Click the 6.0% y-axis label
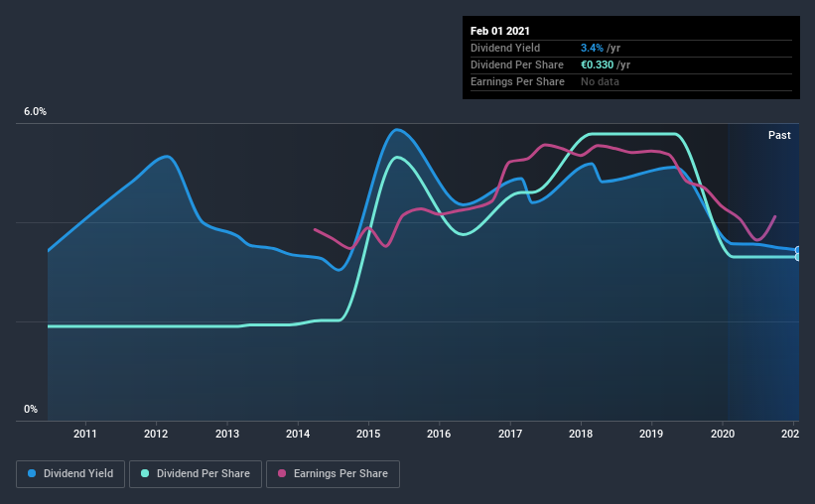815x504 pixels. click(35, 112)
